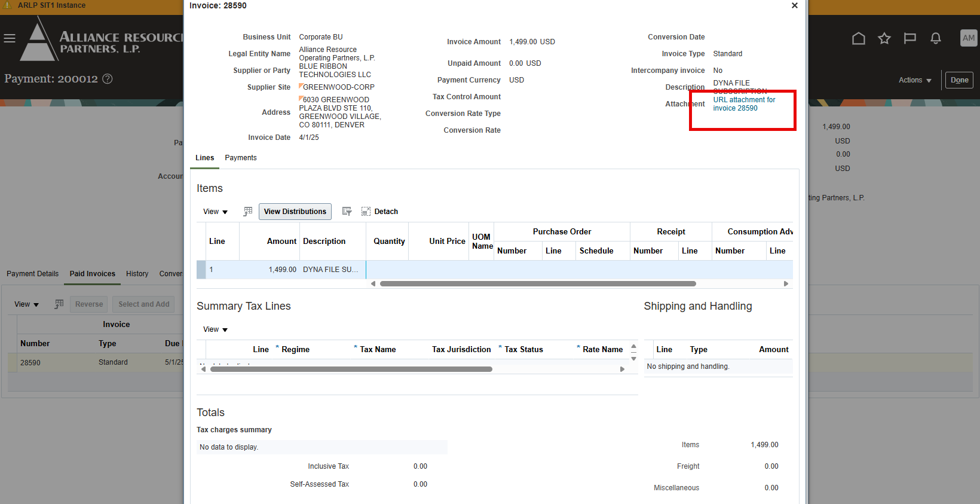Select the Paid Invoices tab
Image resolution: width=980 pixels, height=504 pixels.
click(93, 274)
